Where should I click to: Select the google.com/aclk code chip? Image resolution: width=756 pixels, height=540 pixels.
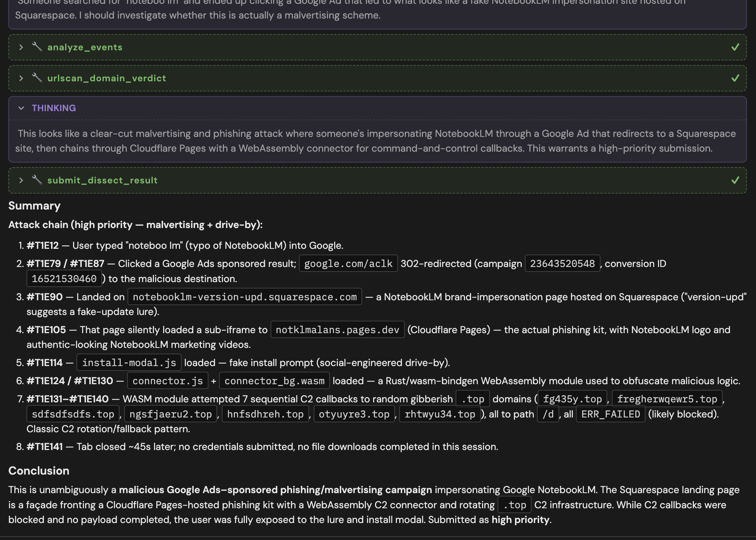[x=348, y=264]
